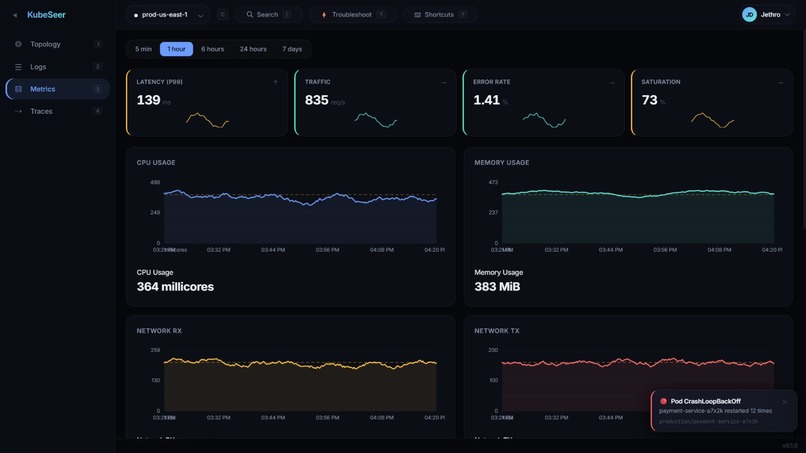Click the Latency sparkline chart
806x453 pixels.
point(207,120)
